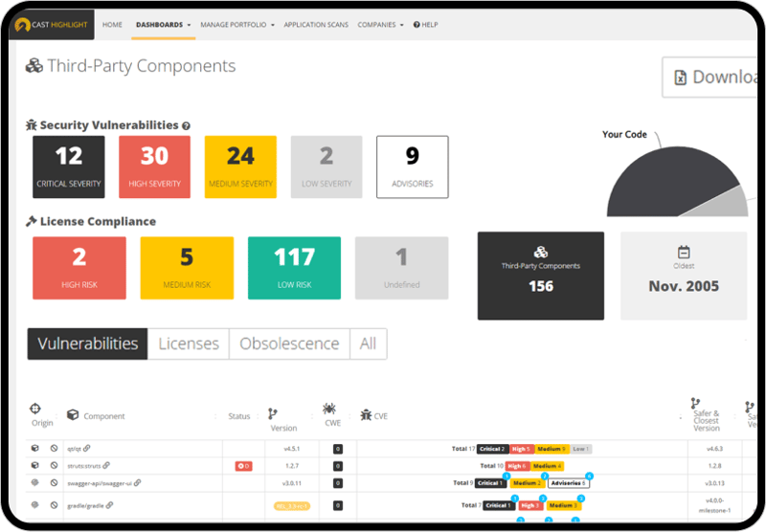Screen dimensions: 766x532
Task: Click the red 30 High Severity tile
Action: (x=154, y=166)
